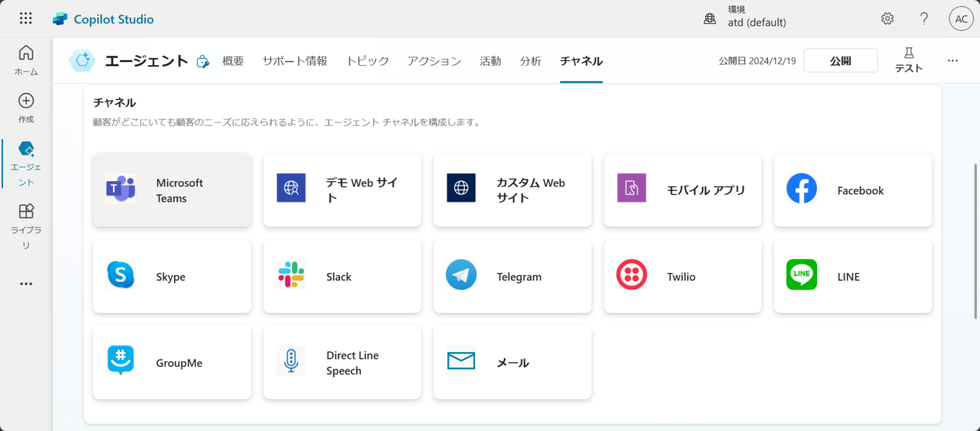
Task: Open the Telegram channel
Action: tap(512, 276)
